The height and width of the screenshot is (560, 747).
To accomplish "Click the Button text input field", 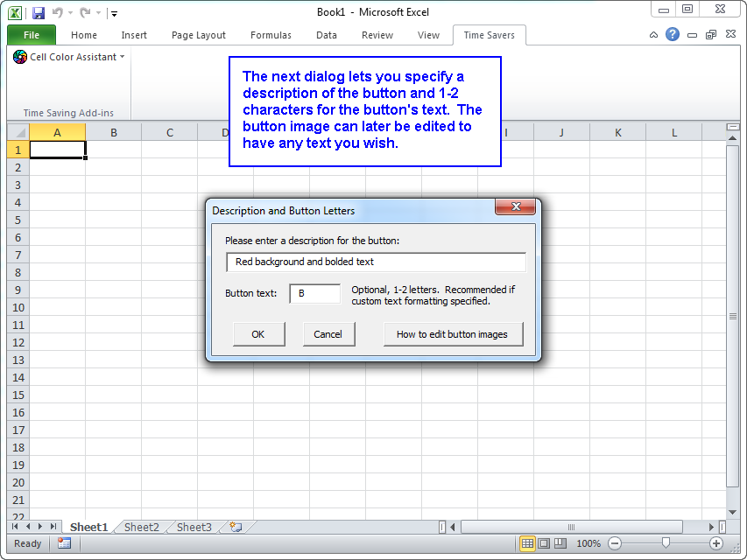I will pyautogui.click(x=314, y=294).
